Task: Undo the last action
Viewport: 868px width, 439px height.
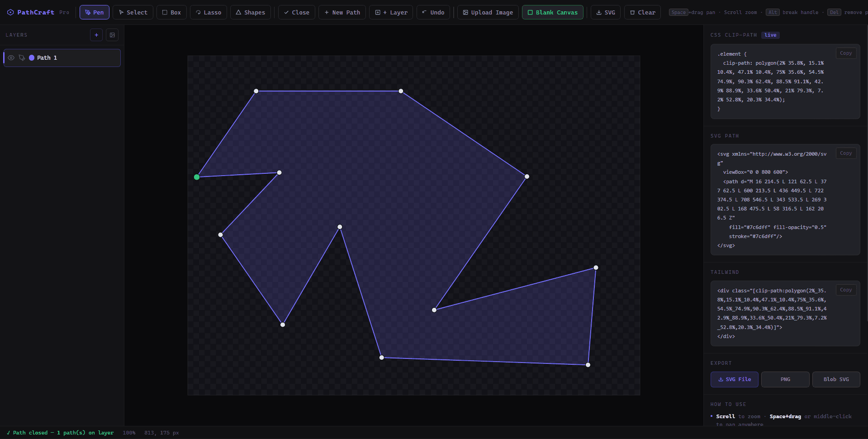Action: pos(433,12)
